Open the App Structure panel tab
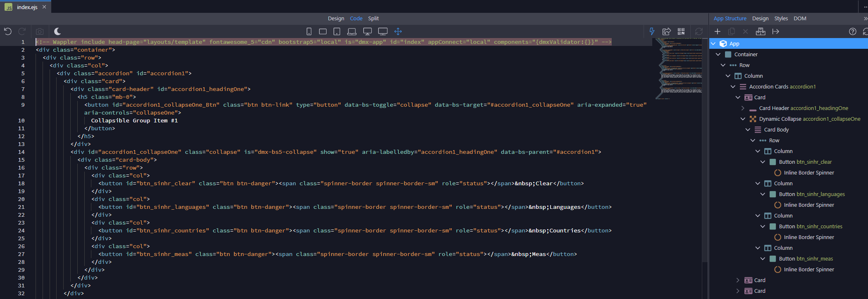Screen dimensions: 868x299 [730, 19]
